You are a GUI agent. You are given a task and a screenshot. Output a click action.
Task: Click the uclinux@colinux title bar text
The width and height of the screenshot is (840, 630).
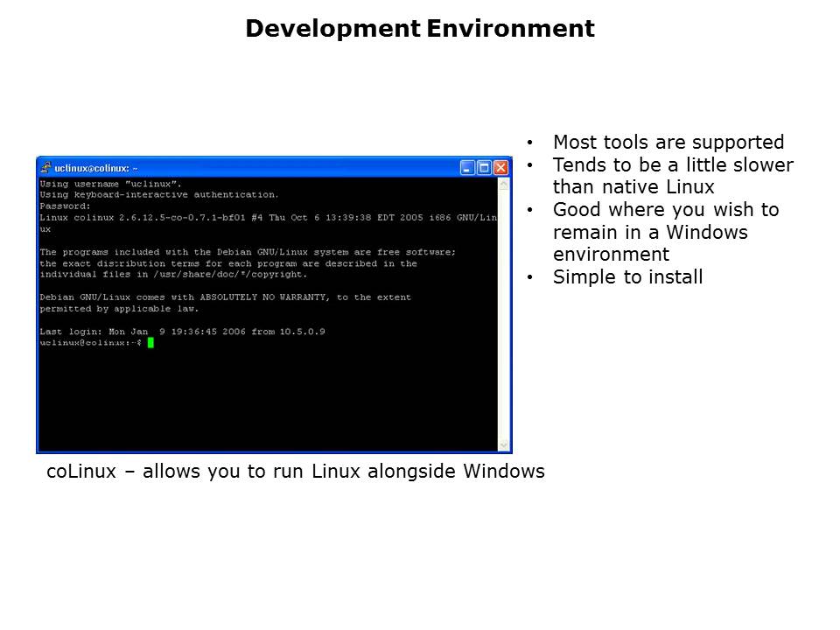pyautogui.click(x=96, y=167)
